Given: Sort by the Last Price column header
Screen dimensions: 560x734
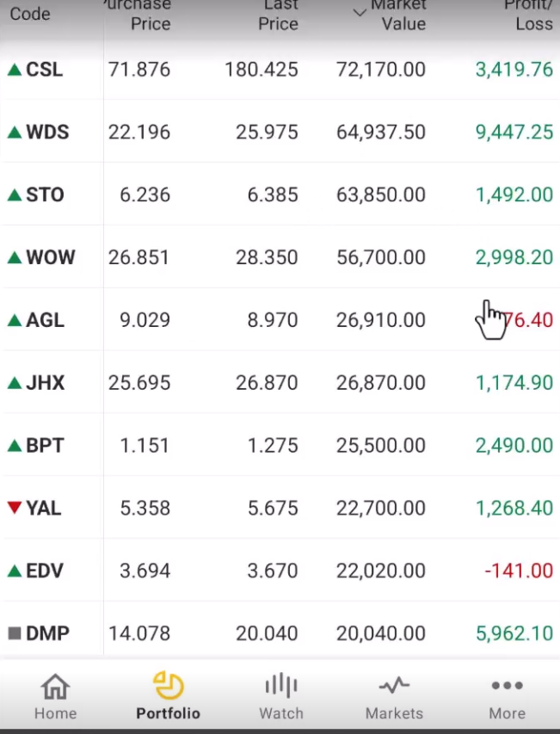Looking at the screenshot, I should (278, 15).
